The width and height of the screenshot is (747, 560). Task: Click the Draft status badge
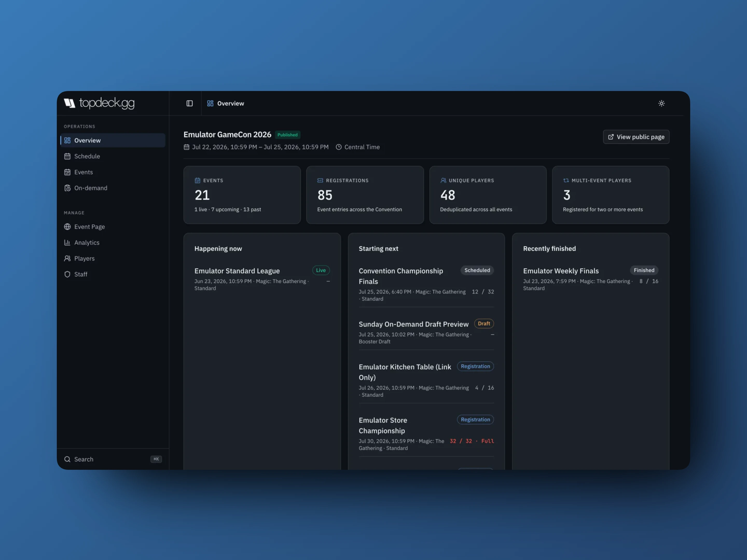(484, 324)
